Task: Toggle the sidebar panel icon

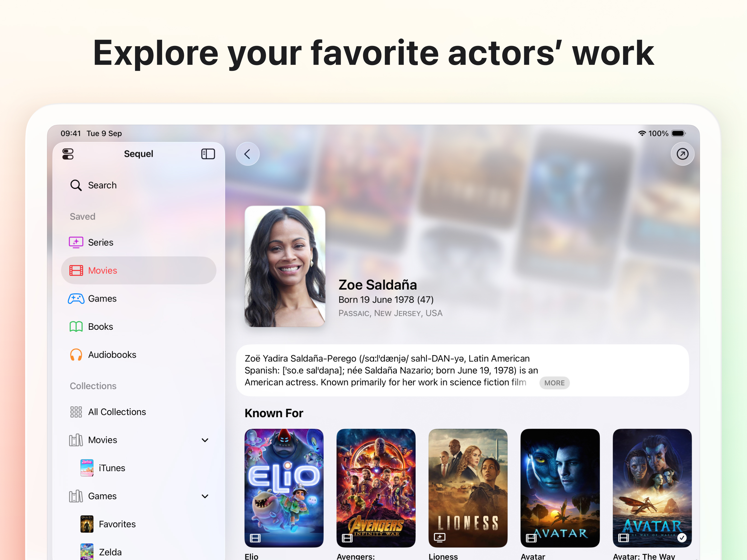Action: coord(208,154)
